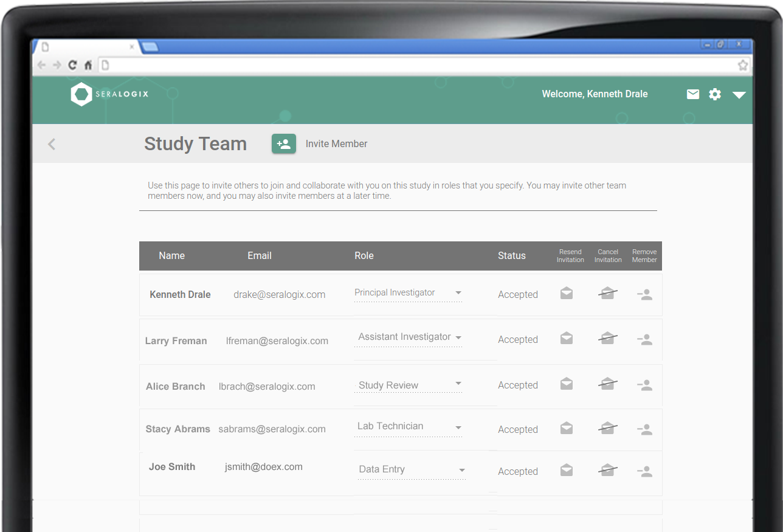Remove Alice Branch using the remove member icon

tap(644, 384)
